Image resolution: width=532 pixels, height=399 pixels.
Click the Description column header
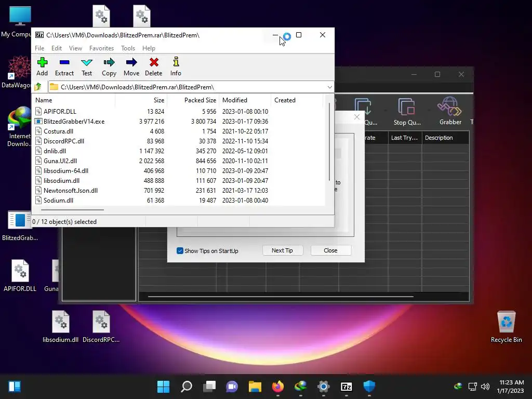tap(445, 138)
